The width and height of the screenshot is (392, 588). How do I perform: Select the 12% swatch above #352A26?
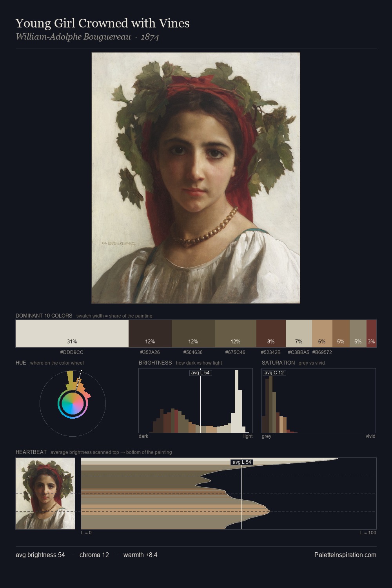(x=150, y=334)
